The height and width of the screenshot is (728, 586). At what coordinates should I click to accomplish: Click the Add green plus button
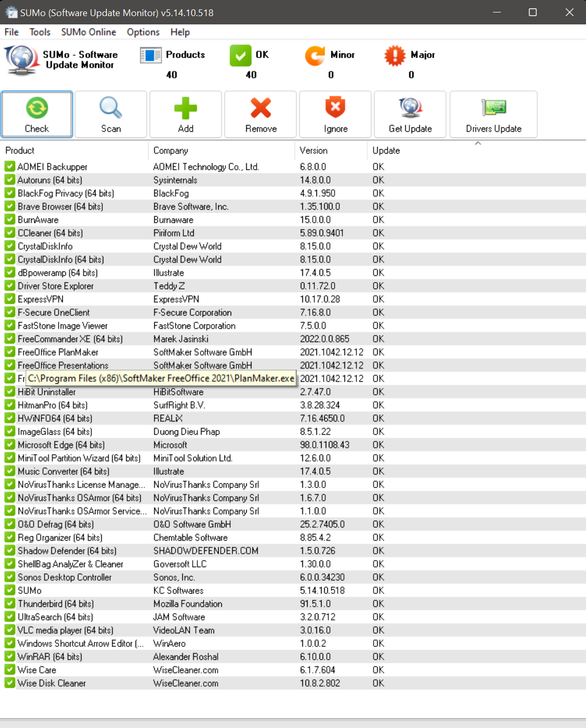click(185, 114)
